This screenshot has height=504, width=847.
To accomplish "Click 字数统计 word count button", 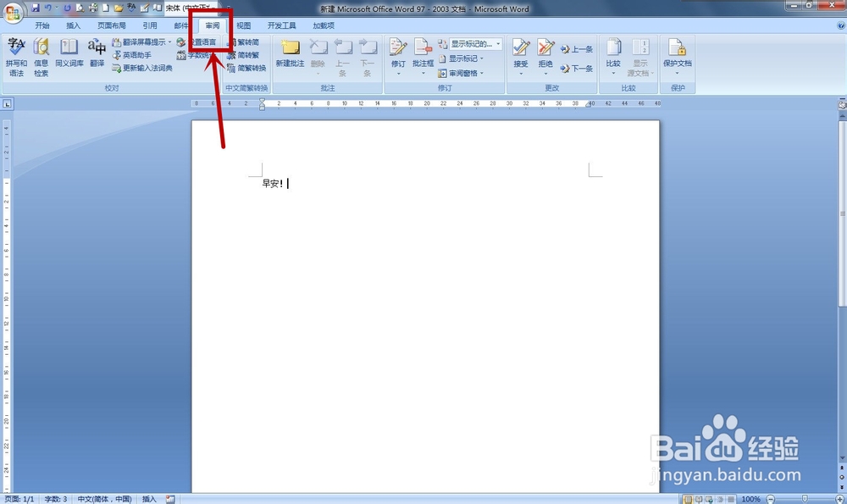I will coord(196,55).
